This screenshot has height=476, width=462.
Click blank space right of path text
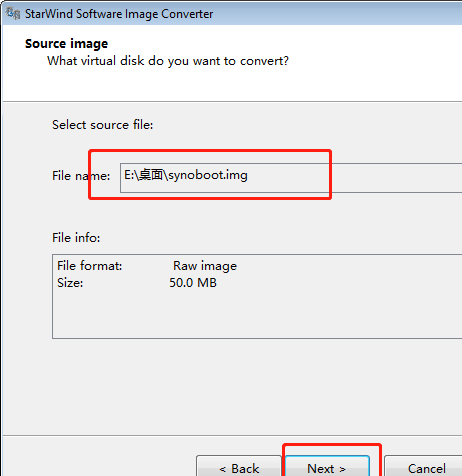(x=393, y=178)
